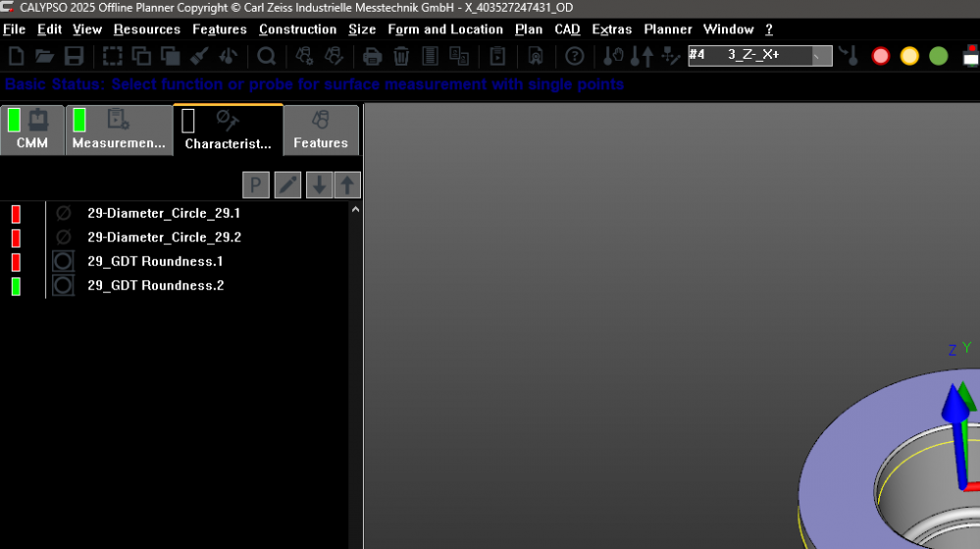Click the P button above the list
Image resolution: width=980 pixels, height=549 pixels.
click(x=256, y=185)
